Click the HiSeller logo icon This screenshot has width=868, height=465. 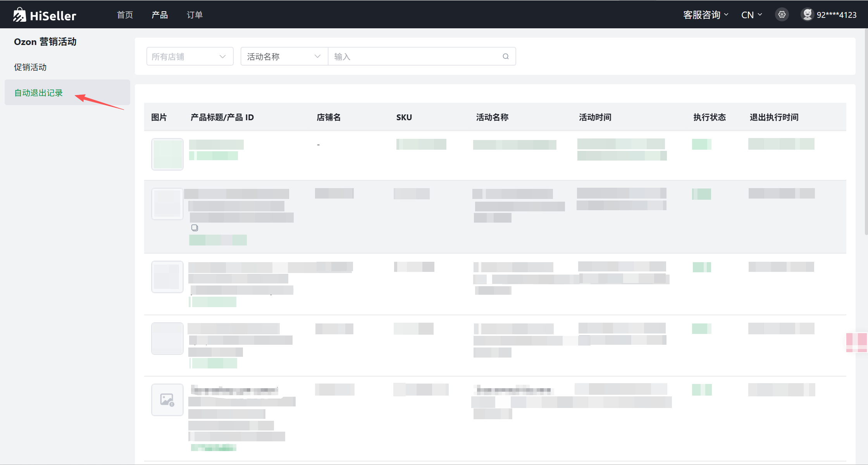pos(19,15)
